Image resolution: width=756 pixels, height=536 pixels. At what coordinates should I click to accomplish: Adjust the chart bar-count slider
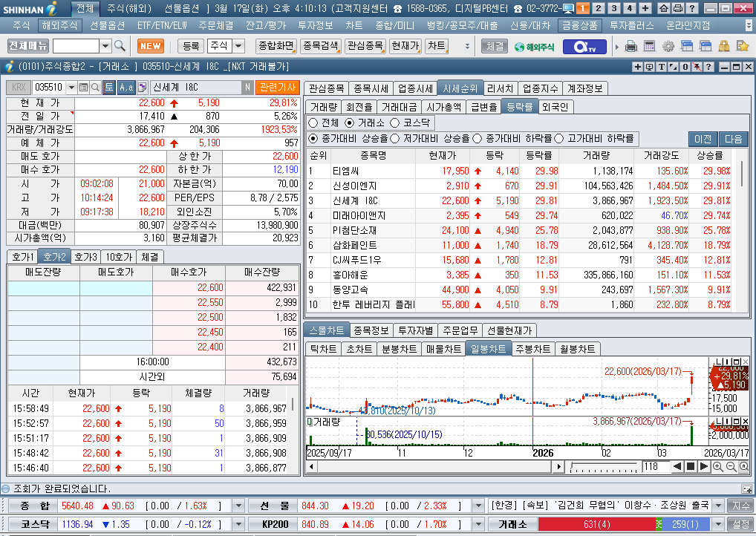point(604,467)
